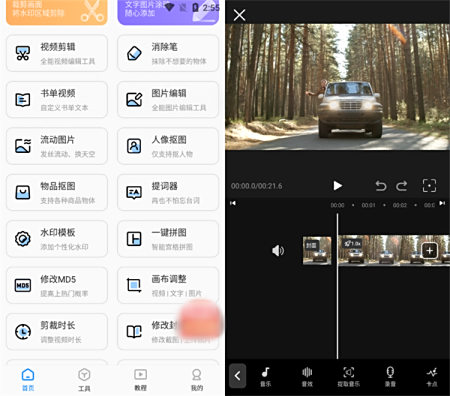
Task: Tap the battery status icon
Action: [195, 7]
